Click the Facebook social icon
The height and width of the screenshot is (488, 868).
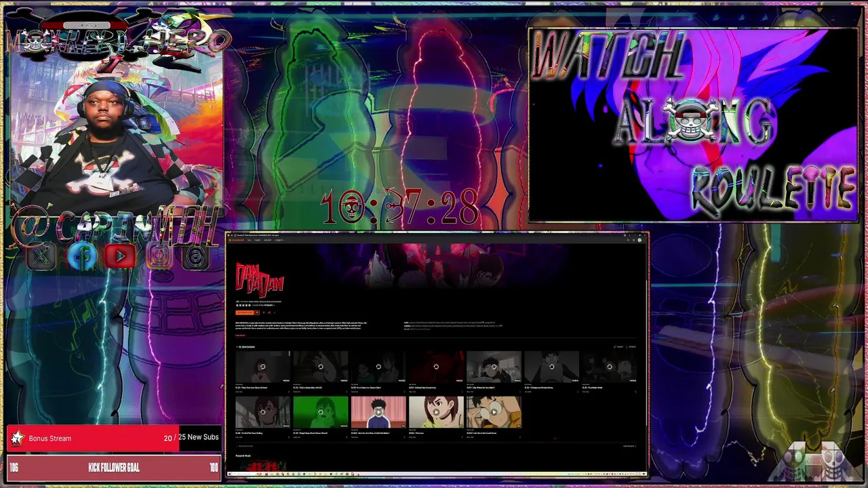[81, 256]
